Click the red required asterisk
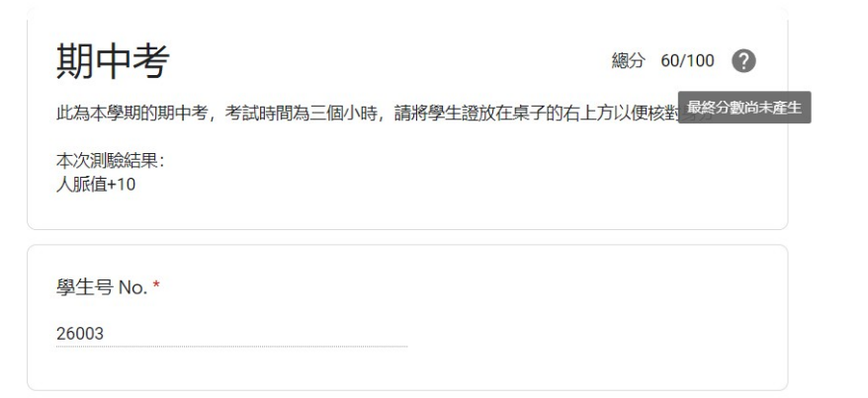This screenshot has height=398, width=868. [x=156, y=285]
